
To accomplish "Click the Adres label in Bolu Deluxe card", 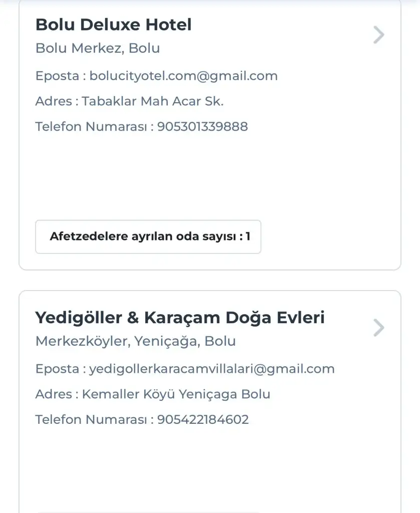I will tap(54, 101).
